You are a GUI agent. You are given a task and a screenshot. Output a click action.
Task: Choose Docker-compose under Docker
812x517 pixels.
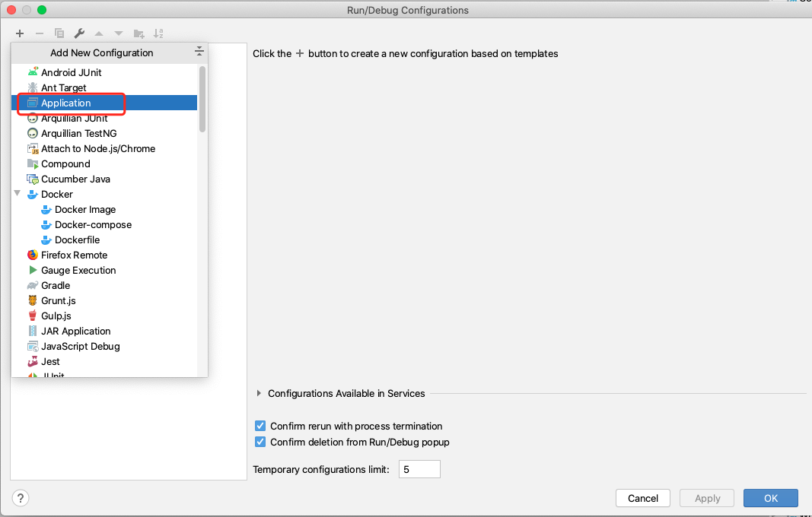click(x=93, y=224)
